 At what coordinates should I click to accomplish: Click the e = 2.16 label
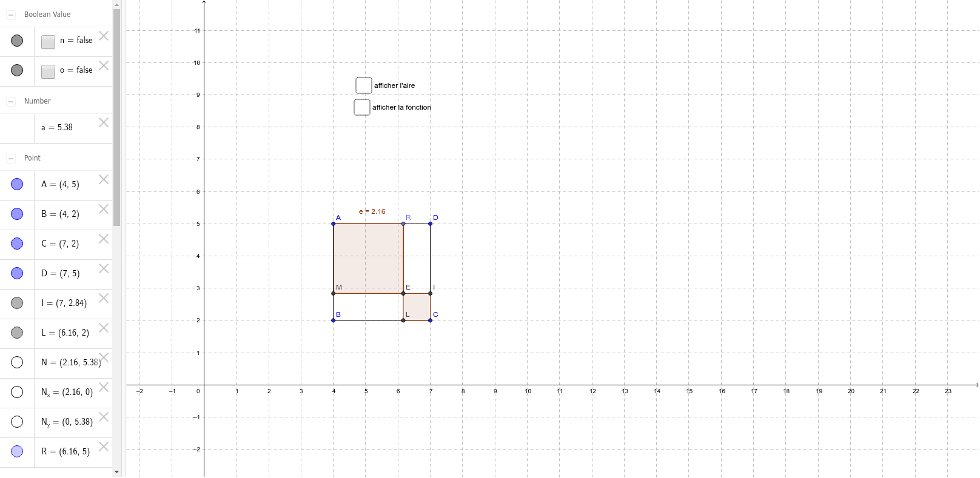click(x=372, y=212)
